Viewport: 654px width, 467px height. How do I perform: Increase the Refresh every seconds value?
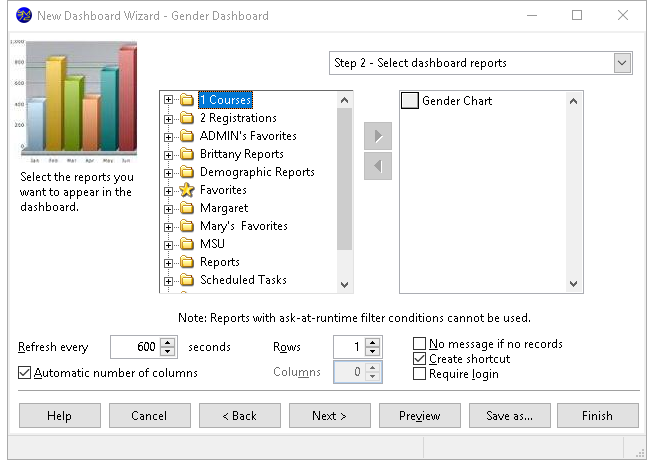[x=168, y=342]
